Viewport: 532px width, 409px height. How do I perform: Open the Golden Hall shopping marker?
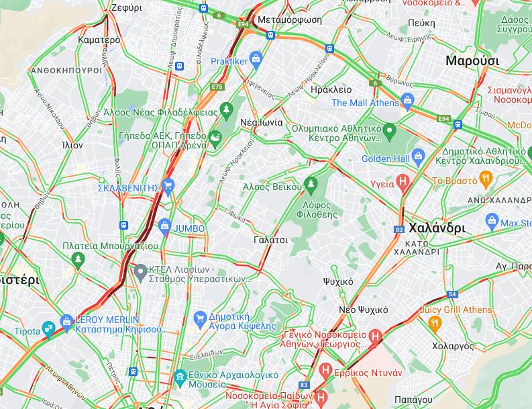[418, 157]
